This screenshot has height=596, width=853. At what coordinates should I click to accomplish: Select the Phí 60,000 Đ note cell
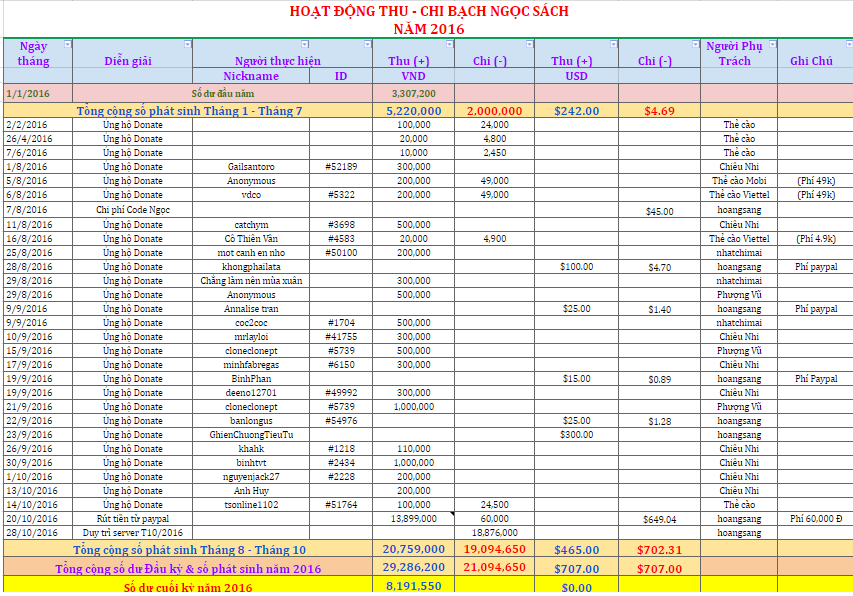[815, 519]
